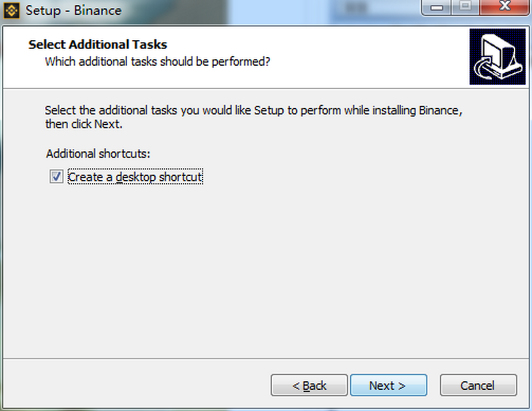Click the 'Additional shortcuts:' label

pos(98,154)
